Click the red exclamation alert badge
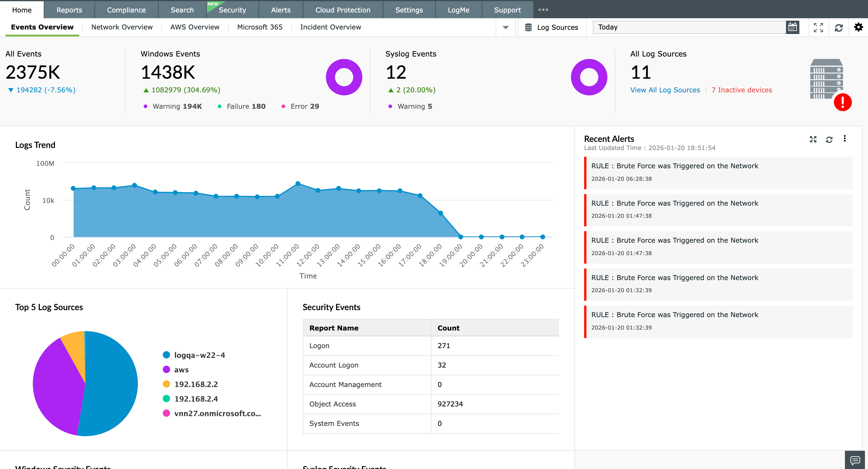The width and height of the screenshot is (868, 469). point(843,102)
